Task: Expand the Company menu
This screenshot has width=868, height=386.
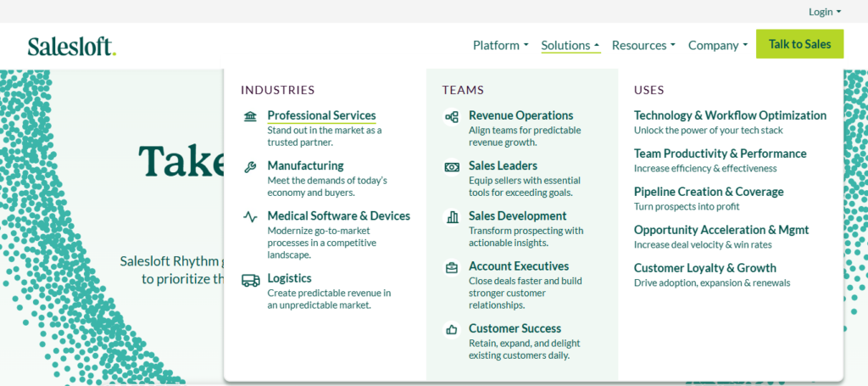Action: point(717,46)
